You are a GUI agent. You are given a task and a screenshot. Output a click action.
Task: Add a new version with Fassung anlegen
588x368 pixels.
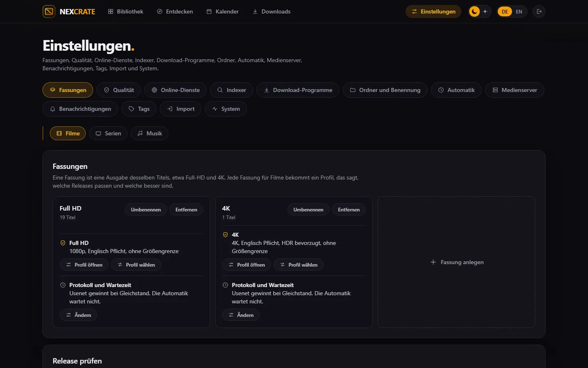tap(457, 262)
